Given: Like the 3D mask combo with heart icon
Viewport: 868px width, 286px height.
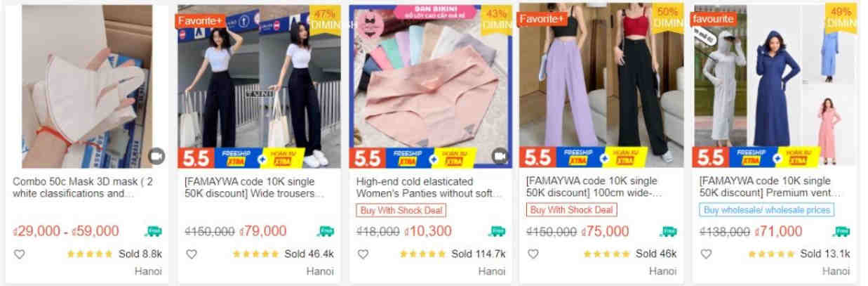Looking at the screenshot, I should 19,254.
